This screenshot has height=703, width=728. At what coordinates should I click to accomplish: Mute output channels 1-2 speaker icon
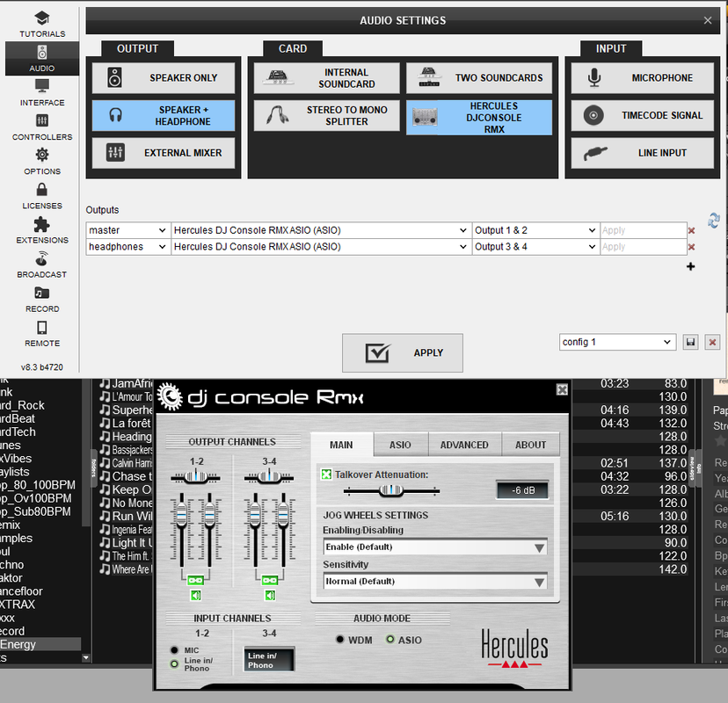[x=195, y=595]
